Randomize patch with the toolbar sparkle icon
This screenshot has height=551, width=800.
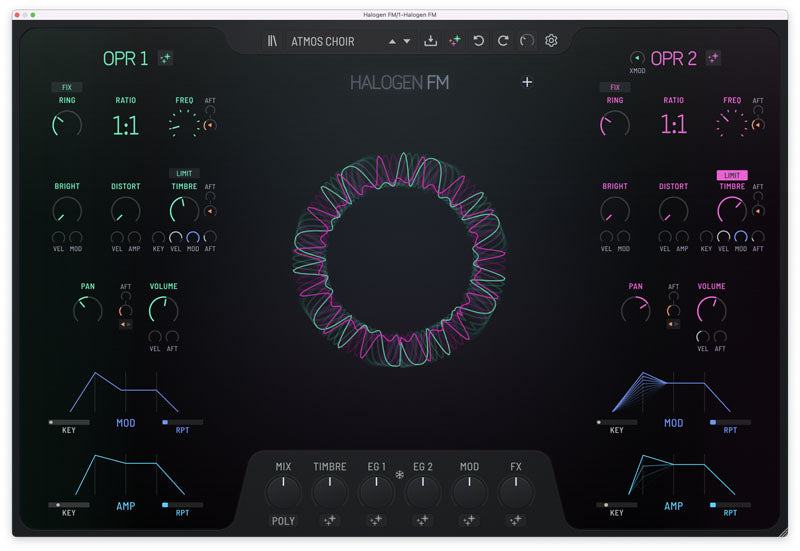[x=455, y=41]
